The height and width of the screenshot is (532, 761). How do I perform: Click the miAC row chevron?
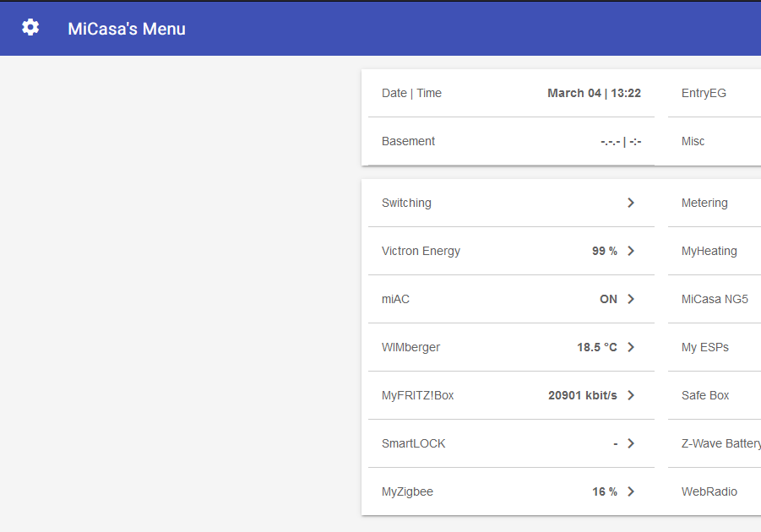(631, 299)
